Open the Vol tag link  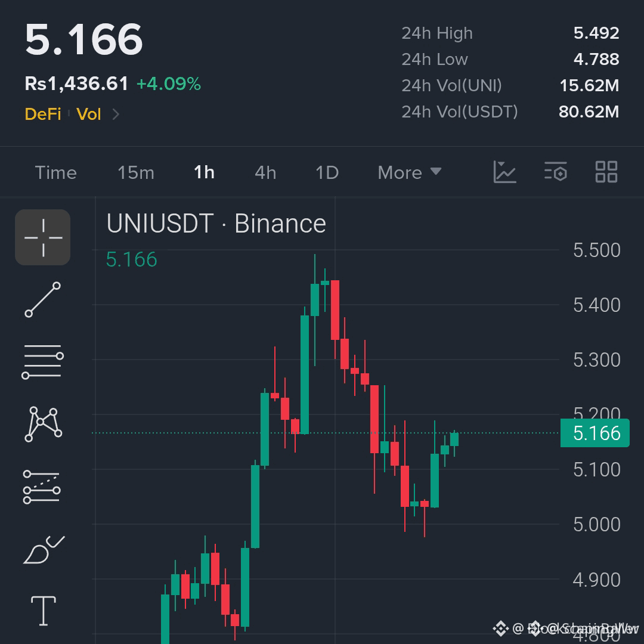pos(89,114)
